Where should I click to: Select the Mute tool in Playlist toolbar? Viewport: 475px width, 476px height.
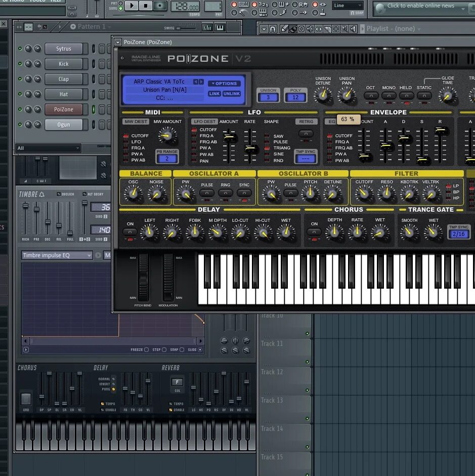pos(310,29)
